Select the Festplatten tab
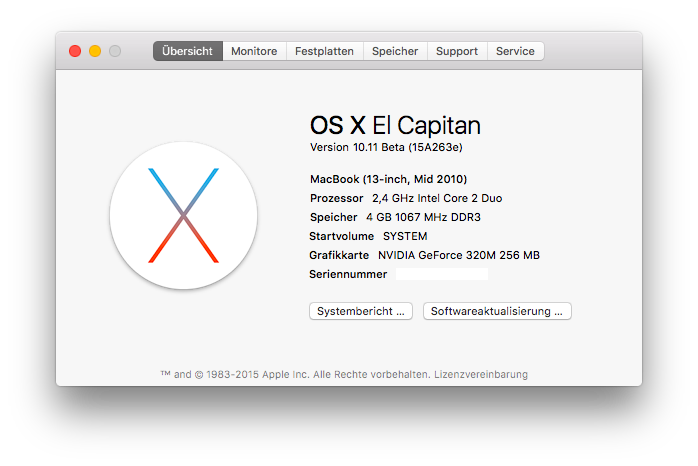Viewport: 698px width, 466px height. click(325, 51)
